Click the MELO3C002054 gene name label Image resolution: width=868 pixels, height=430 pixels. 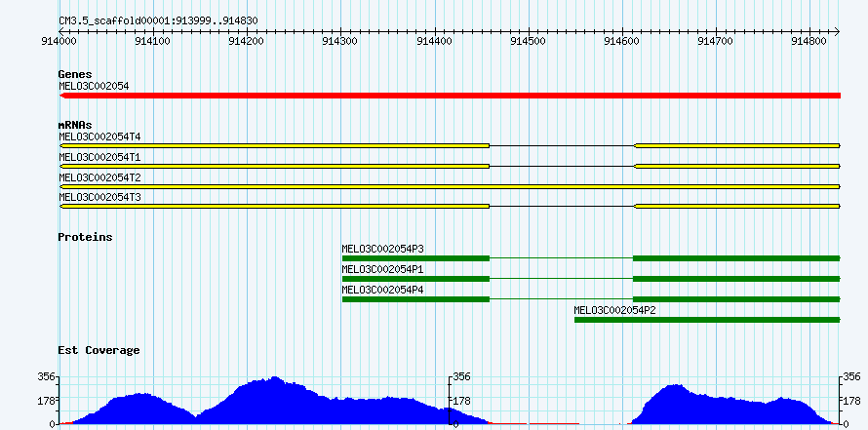(x=94, y=86)
